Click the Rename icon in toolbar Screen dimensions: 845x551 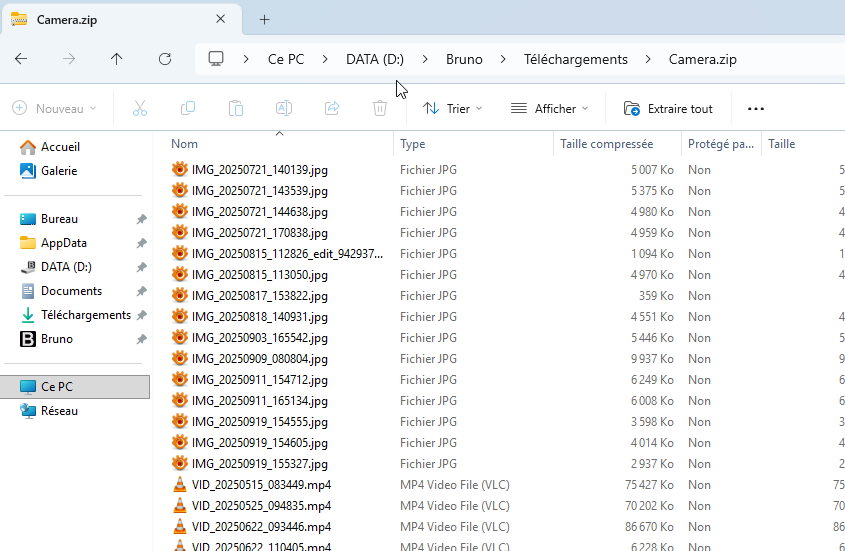point(284,108)
